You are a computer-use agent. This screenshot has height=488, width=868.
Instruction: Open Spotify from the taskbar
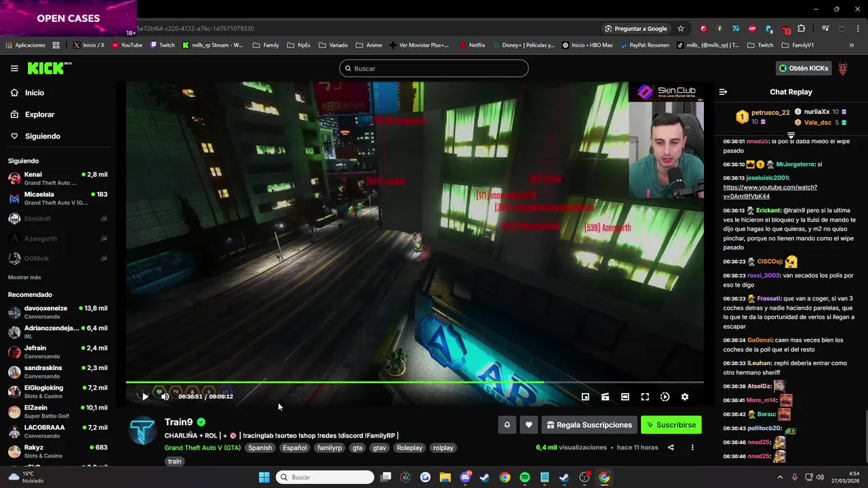pos(525,477)
